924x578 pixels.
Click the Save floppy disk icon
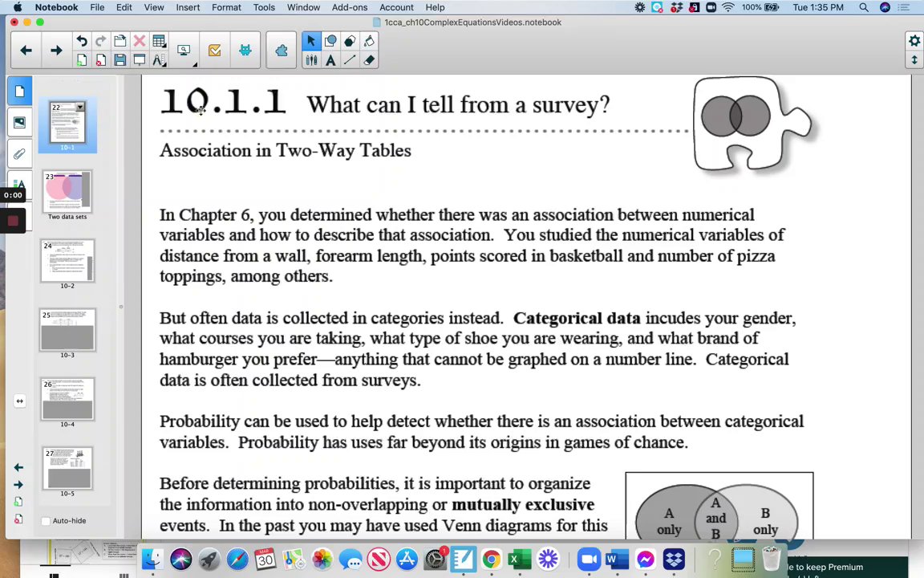(x=120, y=59)
